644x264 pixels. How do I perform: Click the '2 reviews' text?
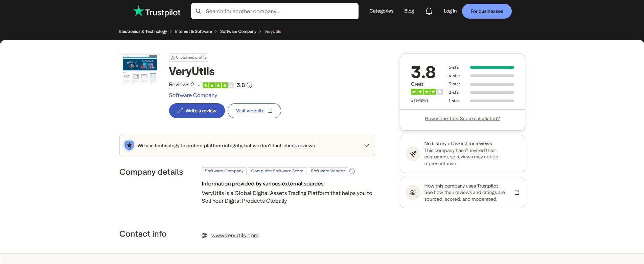[x=419, y=100]
